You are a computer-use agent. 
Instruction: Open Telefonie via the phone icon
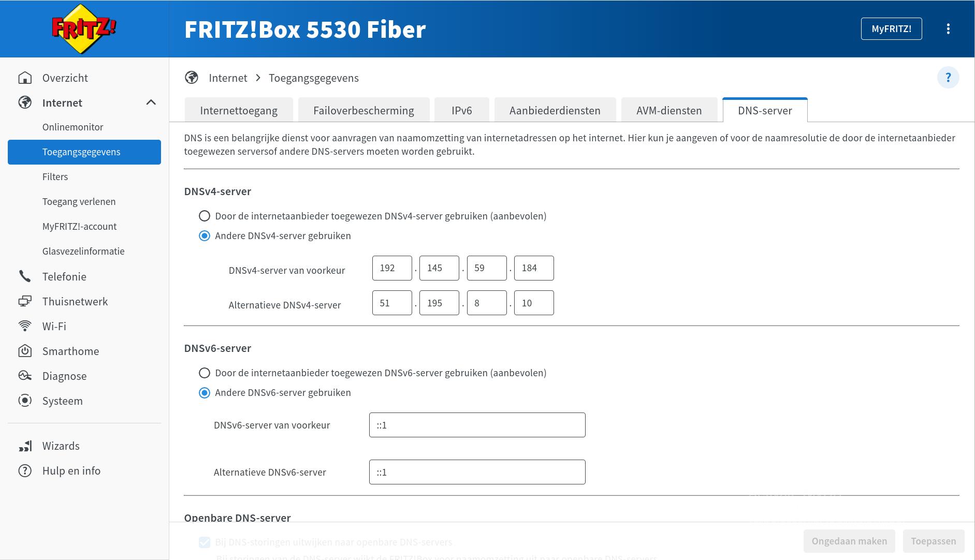click(x=25, y=276)
